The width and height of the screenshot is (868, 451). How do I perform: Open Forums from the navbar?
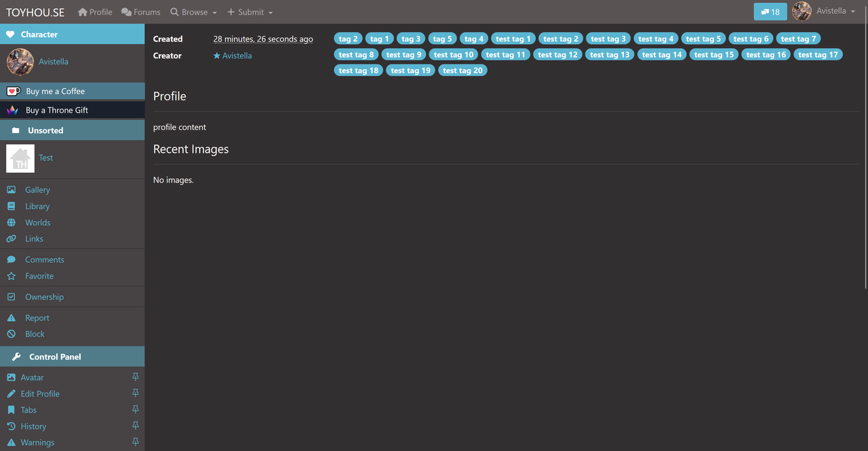click(141, 12)
